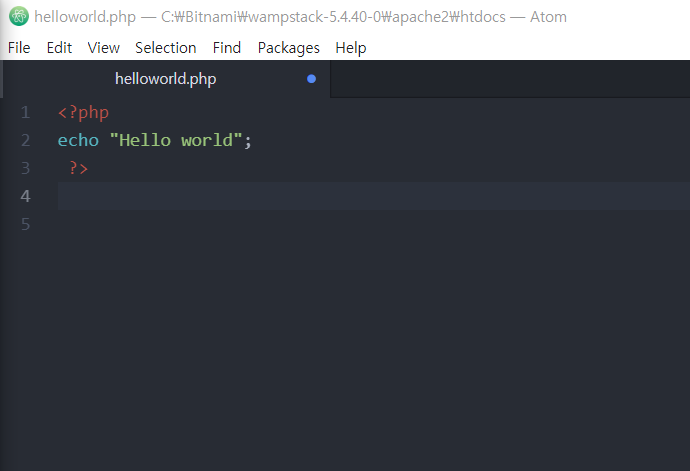Click line number 4 in gutter
The image size is (690, 471).
tap(26, 196)
